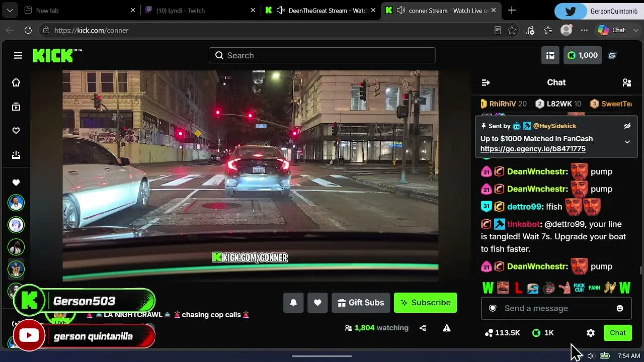
Task: Open the third recommended channel avatar in the sidebar
Action: 16,247
